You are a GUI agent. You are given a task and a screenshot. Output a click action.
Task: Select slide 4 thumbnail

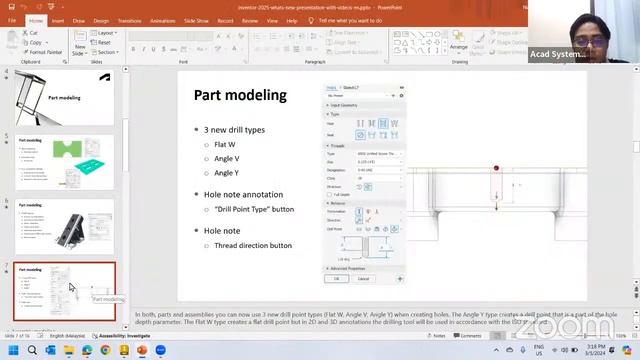click(64, 98)
